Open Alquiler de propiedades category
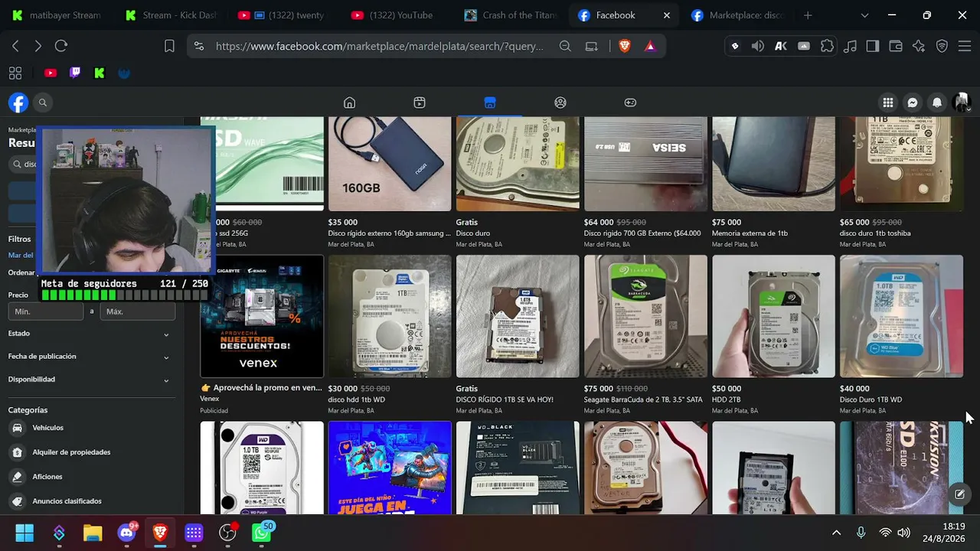The height and width of the screenshot is (551, 980). (x=71, y=452)
